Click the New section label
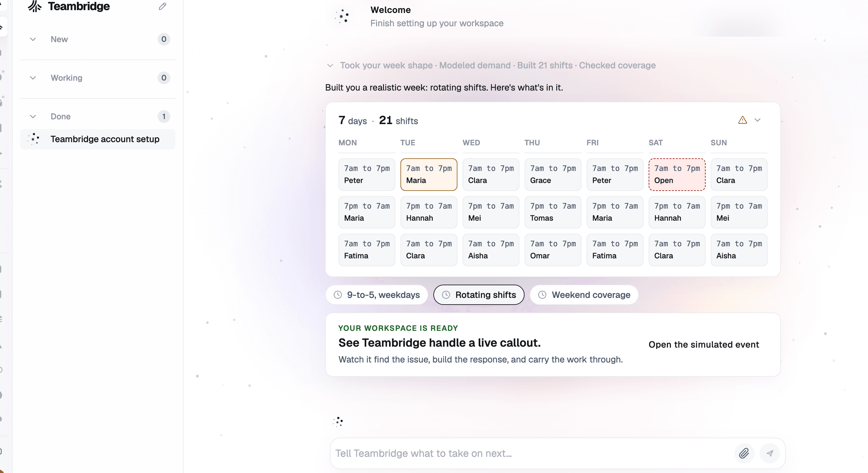The height and width of the screenshot is (473, 868). [x=59, y=39]
